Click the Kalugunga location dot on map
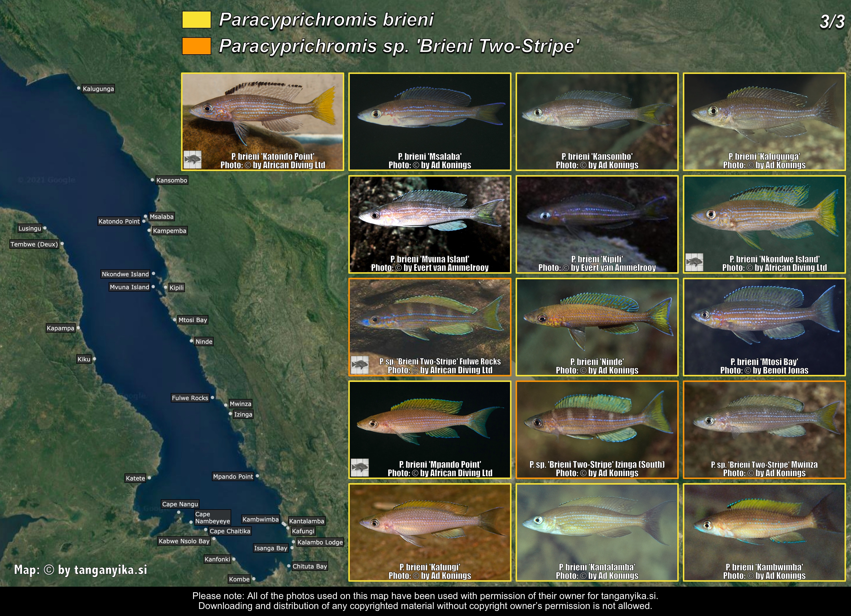Image resolution: width=851 pixels, height=616 pixels. click(x=78, y=89)
